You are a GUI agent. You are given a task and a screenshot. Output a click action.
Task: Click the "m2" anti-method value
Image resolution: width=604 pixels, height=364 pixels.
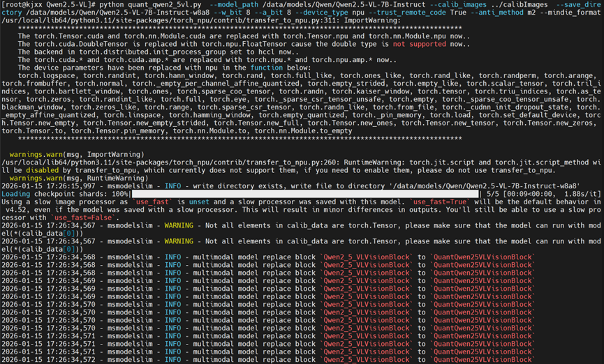point(531,13)
